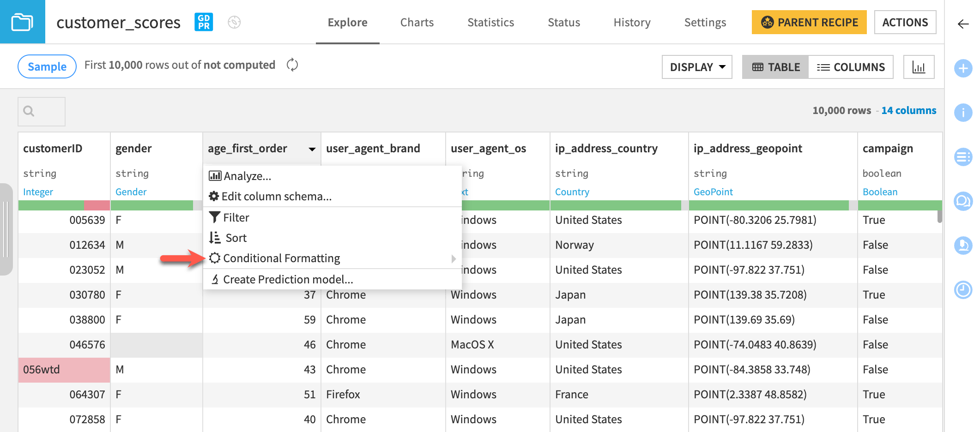
Task: Open the DISPLAY dropdown
Action: (697, 67)
